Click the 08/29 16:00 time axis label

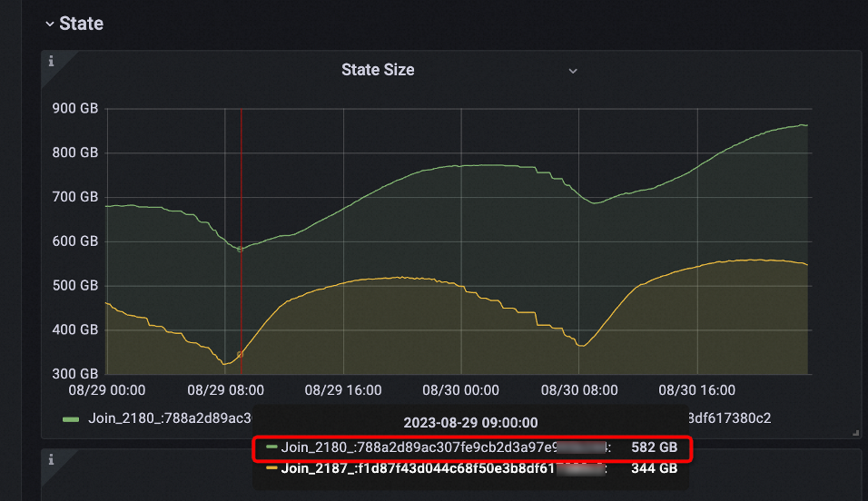click(343, 390)
